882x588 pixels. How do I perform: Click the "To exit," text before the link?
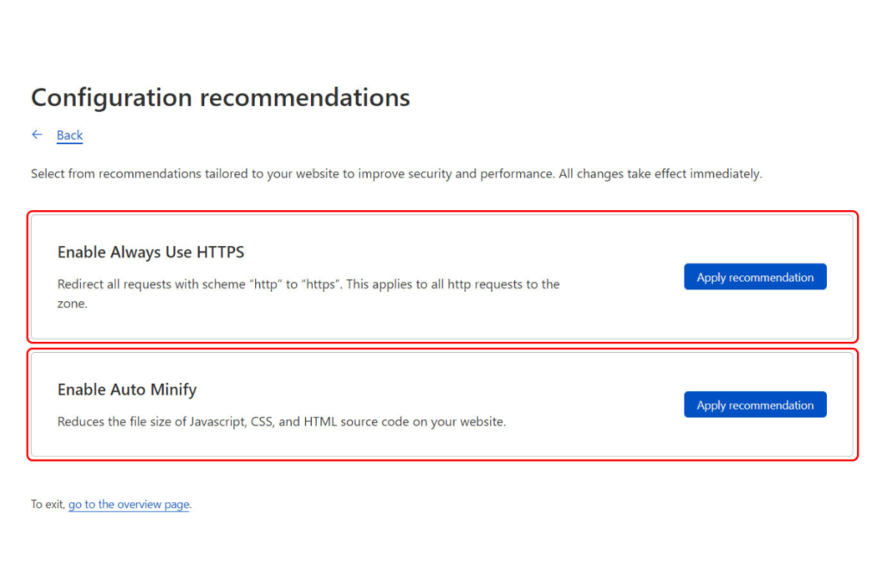pos(48,504)
